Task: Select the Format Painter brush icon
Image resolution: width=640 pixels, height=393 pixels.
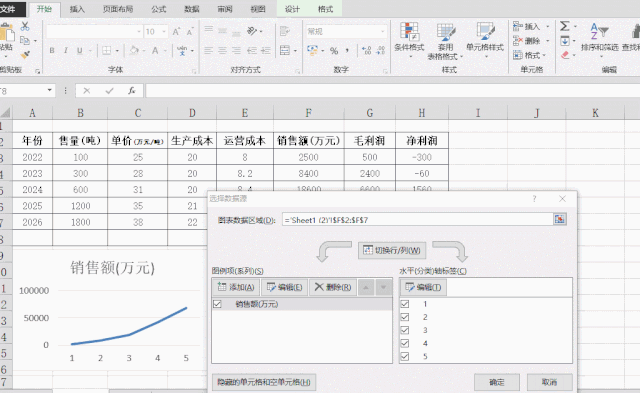Action: 25,54
